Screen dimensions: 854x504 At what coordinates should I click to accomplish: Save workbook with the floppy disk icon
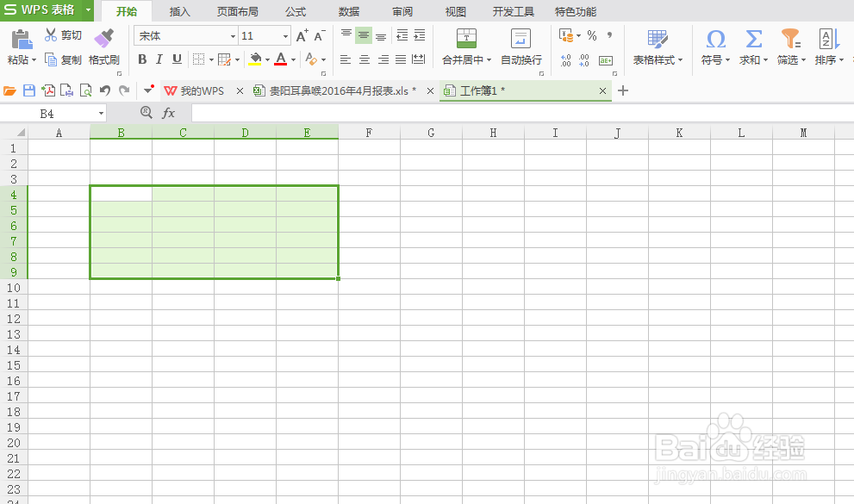pos(29,91)
